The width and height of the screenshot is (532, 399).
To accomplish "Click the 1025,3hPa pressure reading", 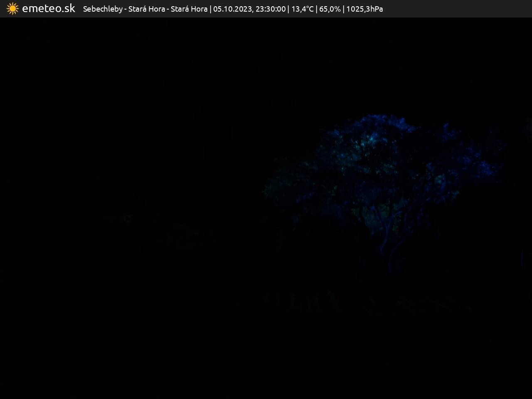I will (365, 9).
